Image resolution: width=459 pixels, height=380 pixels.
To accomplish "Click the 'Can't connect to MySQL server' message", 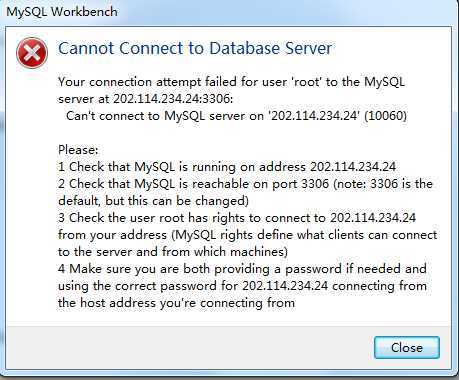I will tap(236, 116).
